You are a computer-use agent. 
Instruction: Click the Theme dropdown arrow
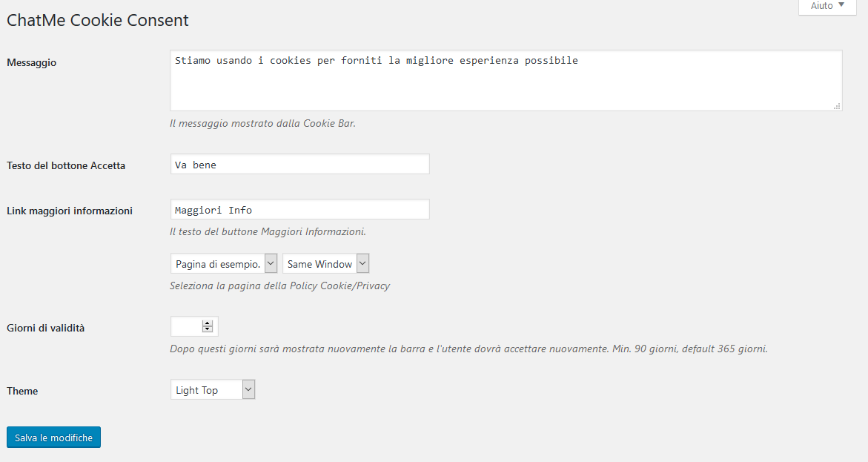(248, 389)
